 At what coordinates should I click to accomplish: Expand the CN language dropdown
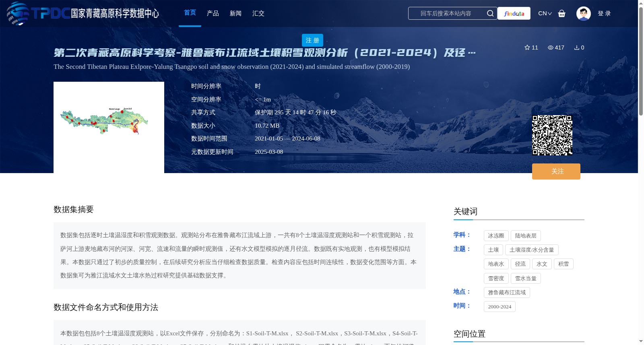[545, 13]
